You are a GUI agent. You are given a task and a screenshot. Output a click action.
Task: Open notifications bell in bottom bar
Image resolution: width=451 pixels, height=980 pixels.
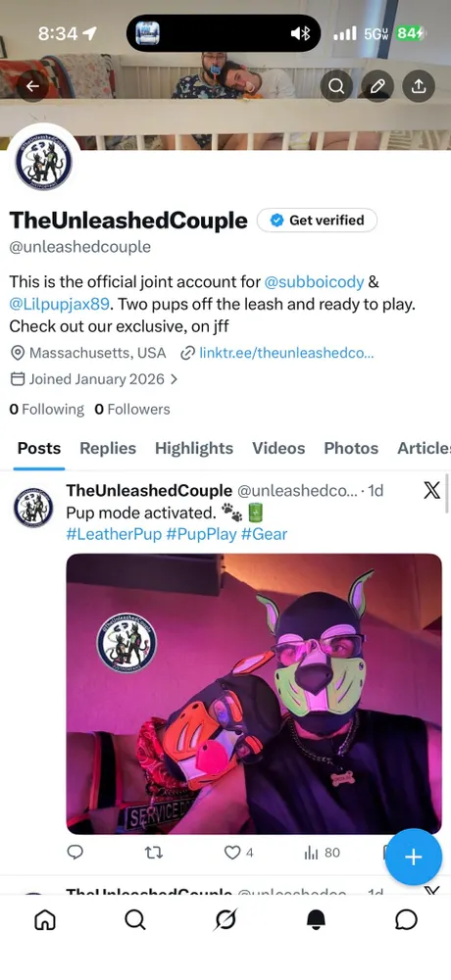point(317,919)
